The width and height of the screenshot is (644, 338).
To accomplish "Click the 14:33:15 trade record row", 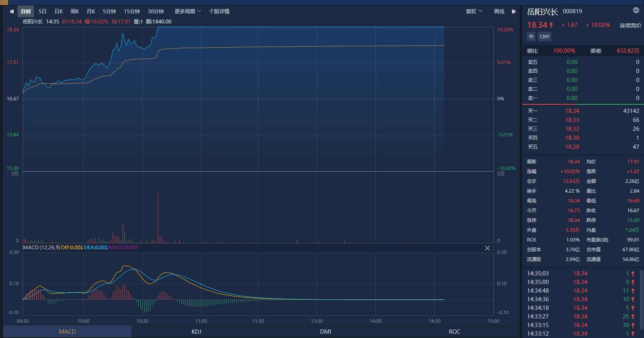I will tap(581, 325).
